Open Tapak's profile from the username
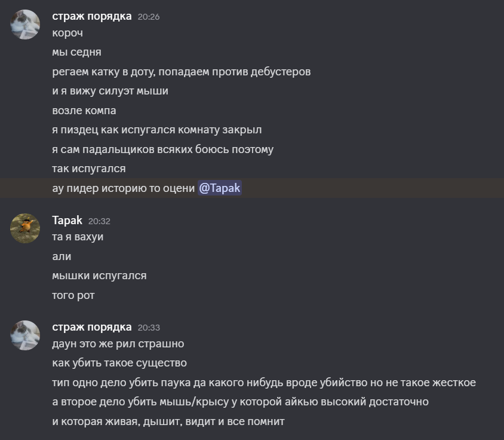The image size is (504, 440). pyautogui.click(x=67, y=220)
